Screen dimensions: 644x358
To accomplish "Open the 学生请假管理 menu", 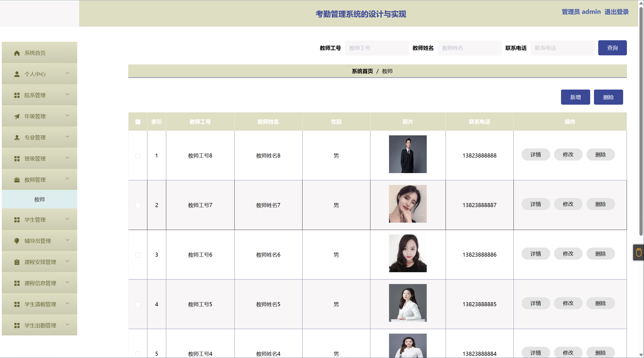I will [x=39, y=304].
